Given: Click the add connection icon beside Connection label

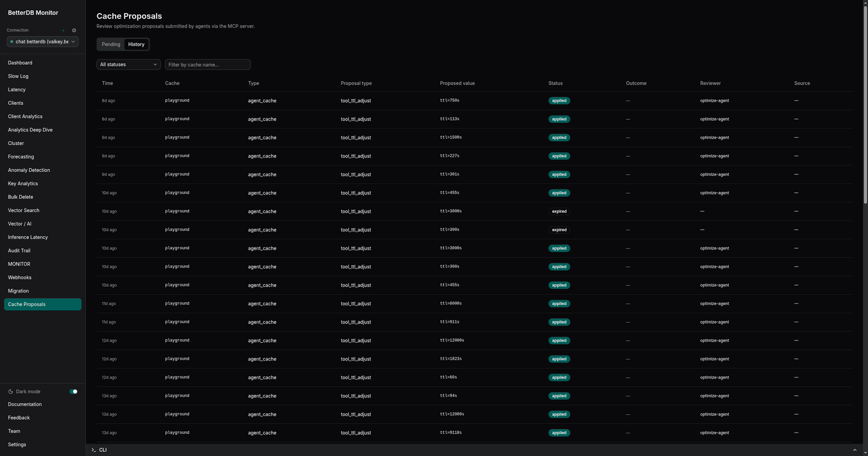Looking at the screenshot, I should click(x=63, y=30).
